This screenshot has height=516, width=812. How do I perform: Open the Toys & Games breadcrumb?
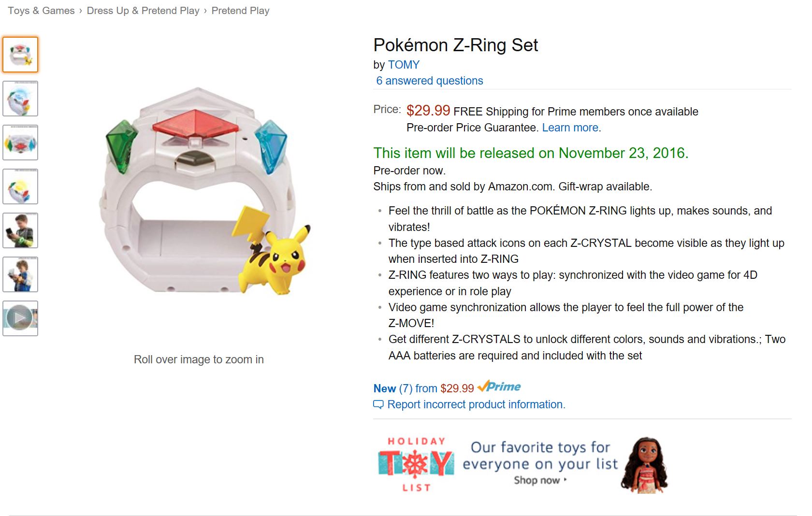[x=41, y=11]
